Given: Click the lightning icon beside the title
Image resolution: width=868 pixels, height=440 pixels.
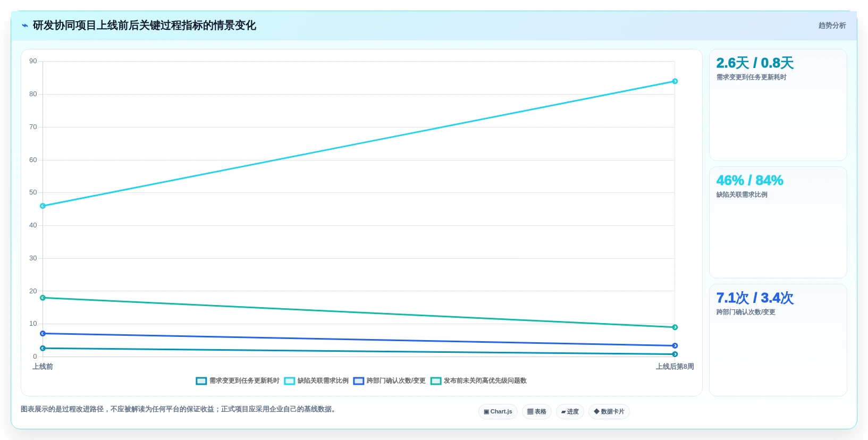Looking at the screenshot, I should pyautogui.click(x=24, y=26).
